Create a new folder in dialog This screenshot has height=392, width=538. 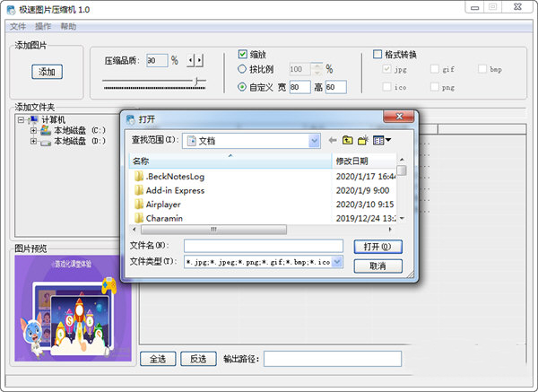click(362, 141)
